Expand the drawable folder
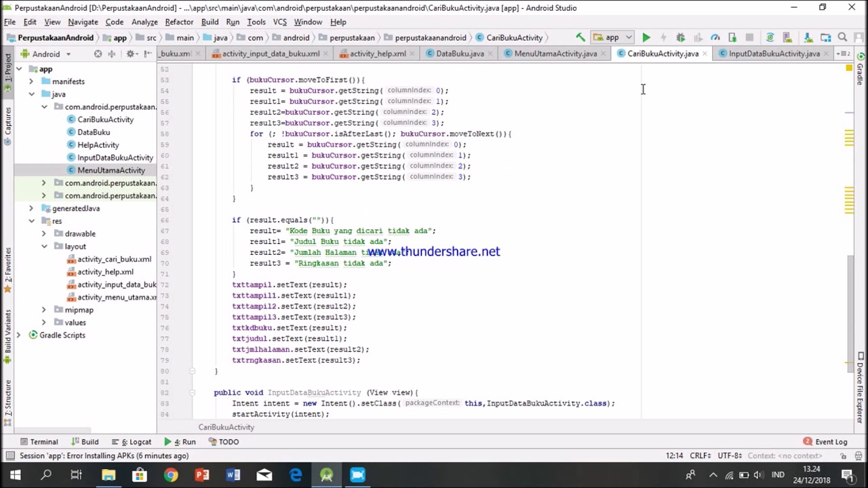The width and height of the screenshot is (868, 488). [x=44, y=234]
